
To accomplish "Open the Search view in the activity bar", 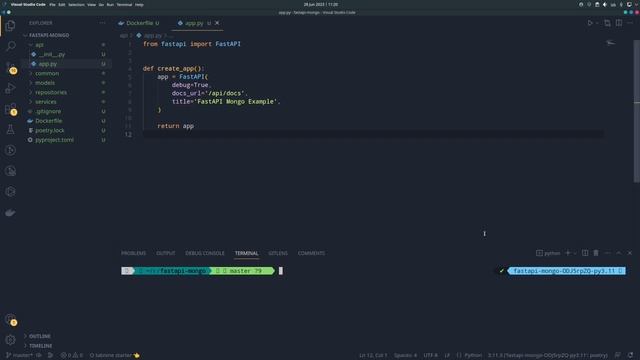I will click(11, 46).
